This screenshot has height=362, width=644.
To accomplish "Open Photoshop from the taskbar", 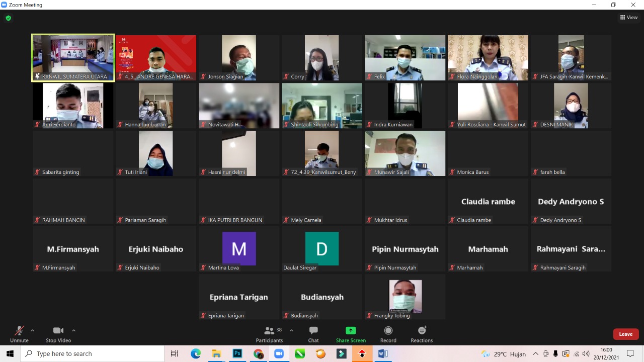I will click(237, 354).
